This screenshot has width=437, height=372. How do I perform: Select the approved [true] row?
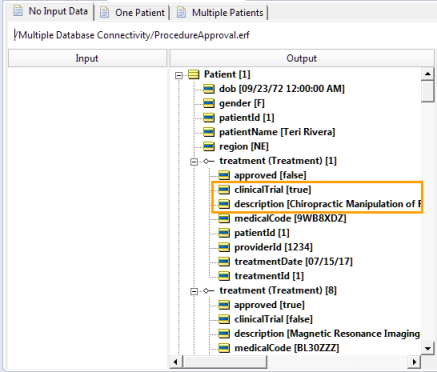pos(269,305)
